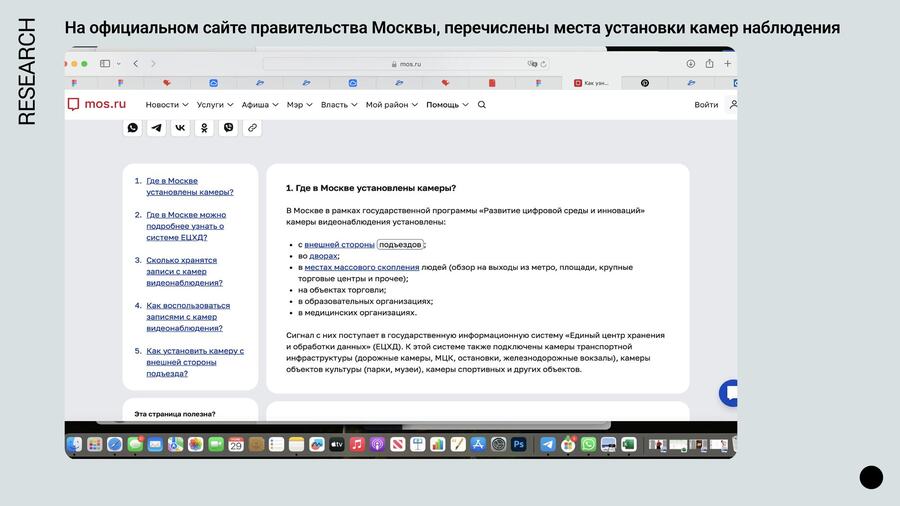Switch to the 'Как узн...' tab
The height and width of the screenshot is (506, 900).
(x=591, y=83)
